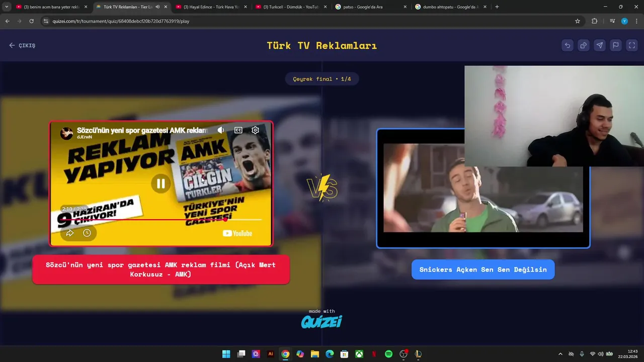Viewport: 644px width, 362px height.
Task: Open Microsoft Edge from taskbar
Action: pyautogui.click(x=330, y=354)
